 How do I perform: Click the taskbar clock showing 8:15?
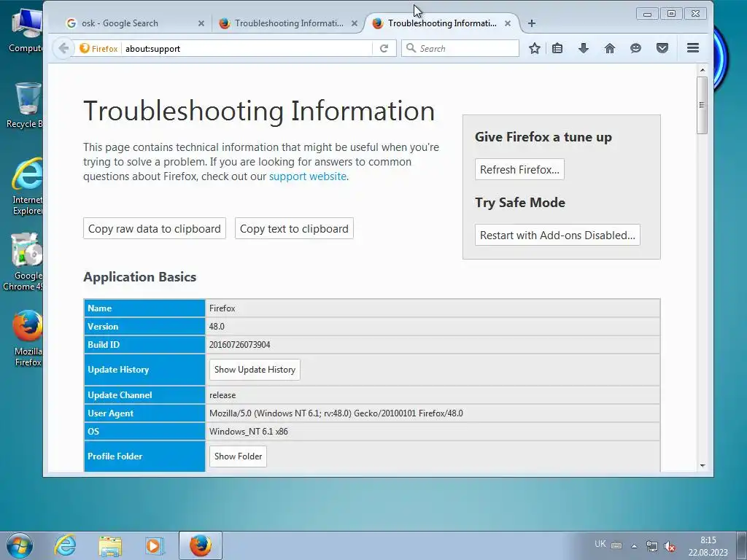tap(708, 546)
